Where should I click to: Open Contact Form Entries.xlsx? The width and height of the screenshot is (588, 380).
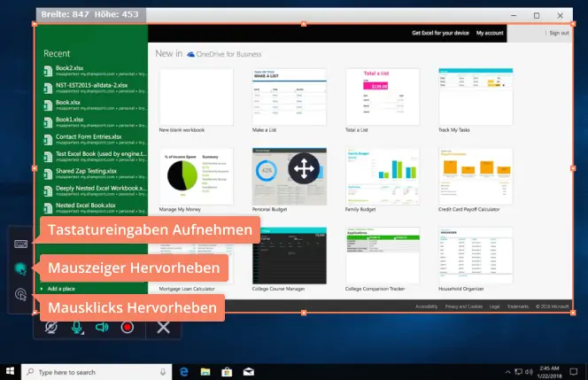pyautogui.click(x=95, y=139)
